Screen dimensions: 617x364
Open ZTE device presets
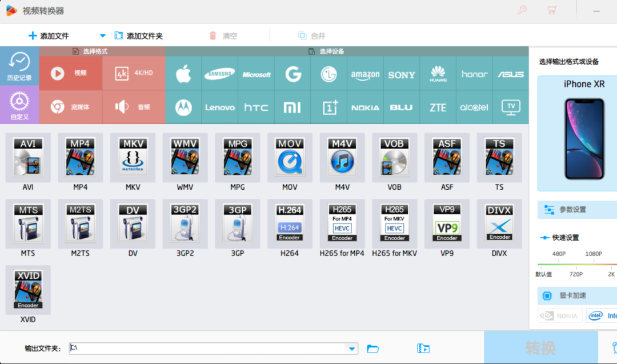[x=438, y=107]
